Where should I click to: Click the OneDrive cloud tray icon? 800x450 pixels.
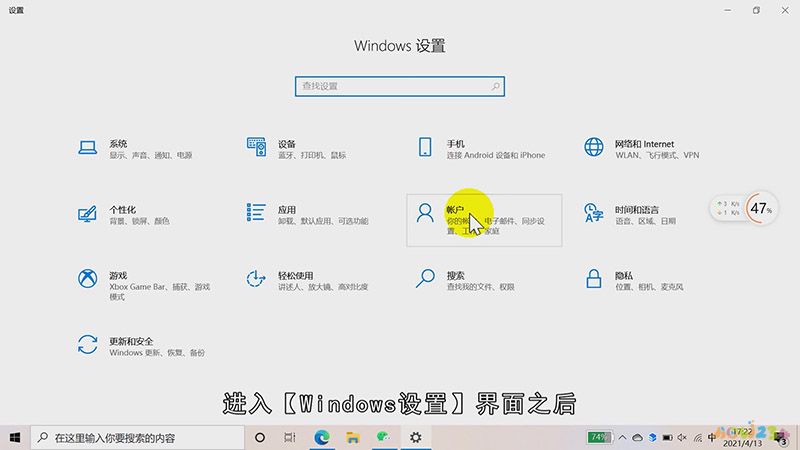[638, 438]
